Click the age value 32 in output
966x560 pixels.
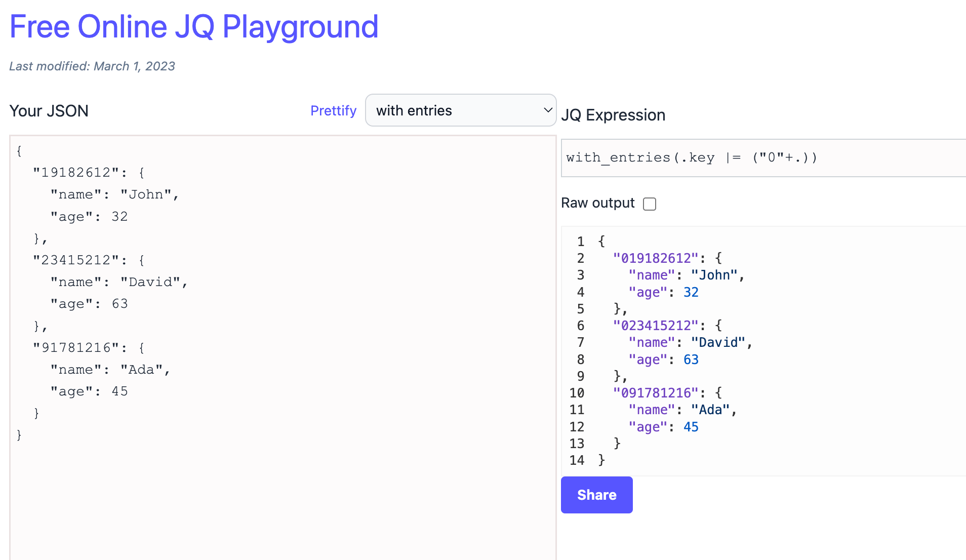(691, 292)
